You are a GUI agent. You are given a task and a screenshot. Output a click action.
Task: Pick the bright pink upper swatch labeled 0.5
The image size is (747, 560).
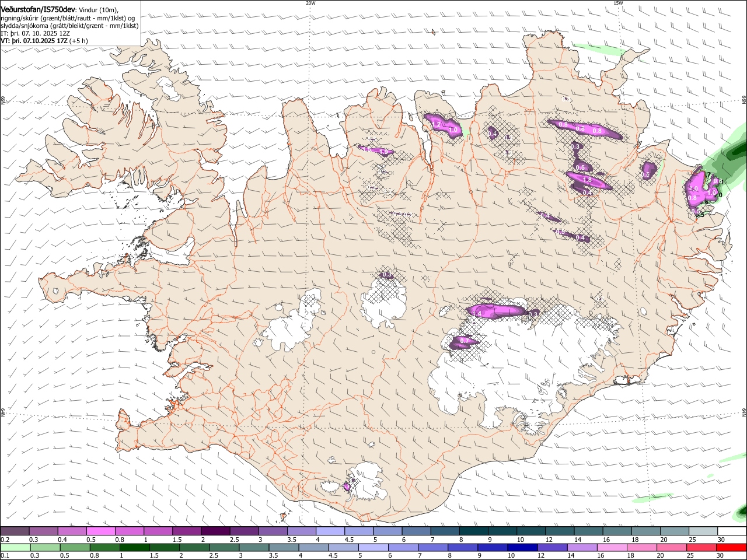100,531
